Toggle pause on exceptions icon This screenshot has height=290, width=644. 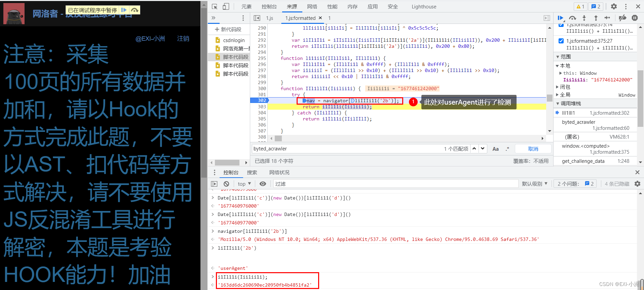click(x=635, y=18)
